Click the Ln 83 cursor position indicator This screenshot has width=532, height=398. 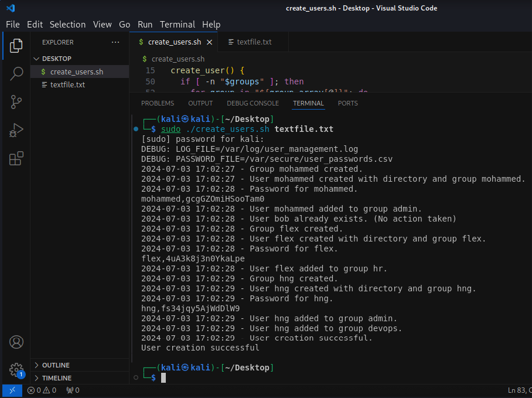[520, 390]
